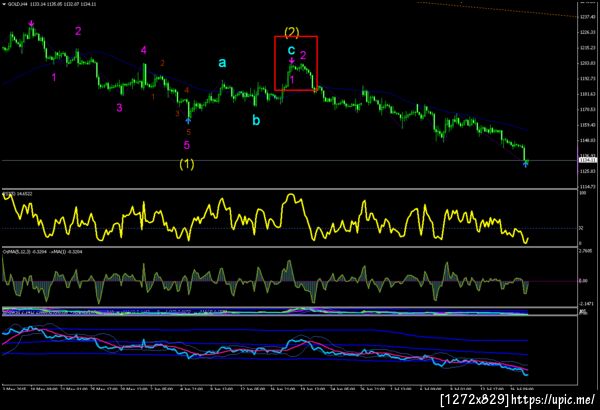
Task: Select the blue up arrow at the latest candle
Action: coord(525,164)
